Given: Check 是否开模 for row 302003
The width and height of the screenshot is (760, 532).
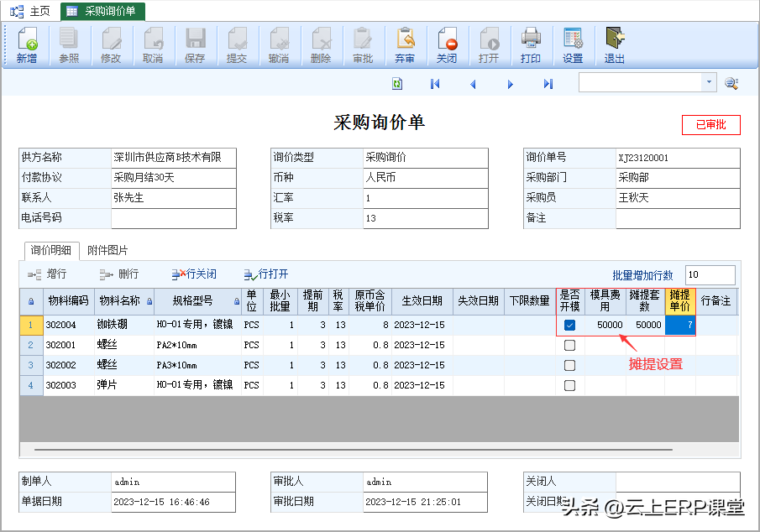Looking at the screenshot, I should click(x=570, y=386).
